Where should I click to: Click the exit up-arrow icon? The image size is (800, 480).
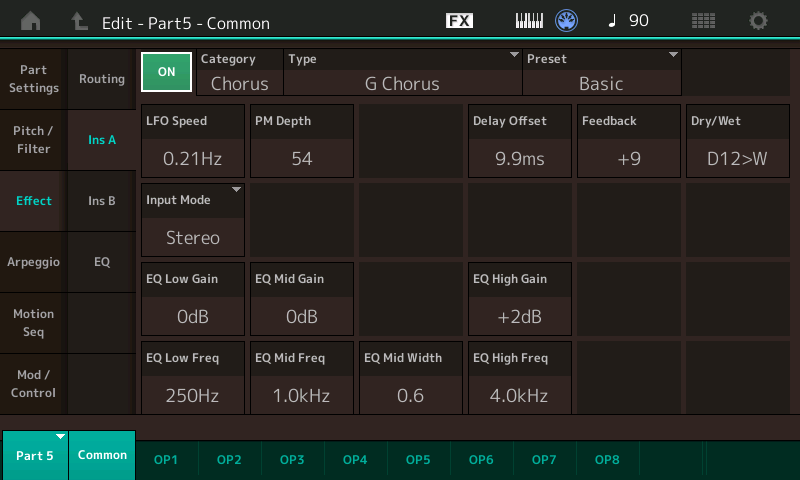[x=79, y=21]
